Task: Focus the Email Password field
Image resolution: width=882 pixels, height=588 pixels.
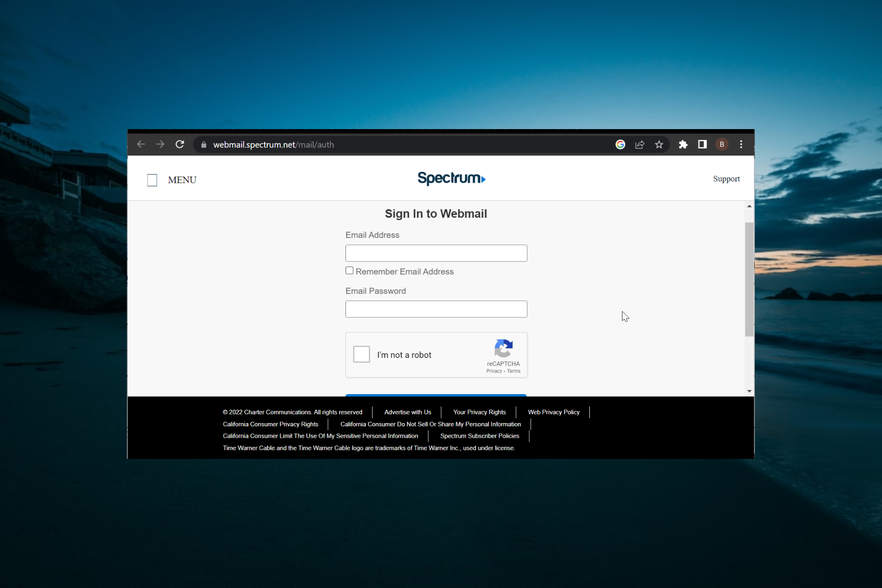Action: (436, 309)
